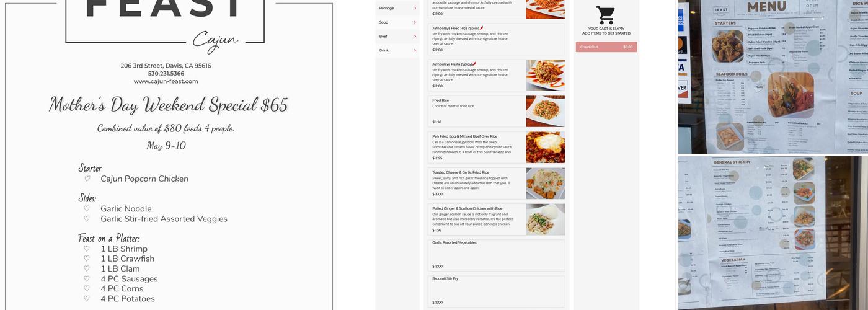
Task: Open the Starters storefront menu photo
Action: tap(773, 77)
